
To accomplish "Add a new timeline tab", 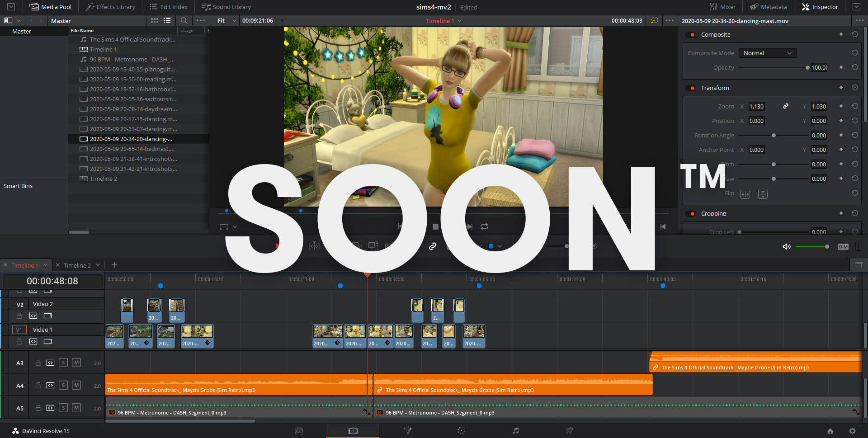I will click(114, 265).
